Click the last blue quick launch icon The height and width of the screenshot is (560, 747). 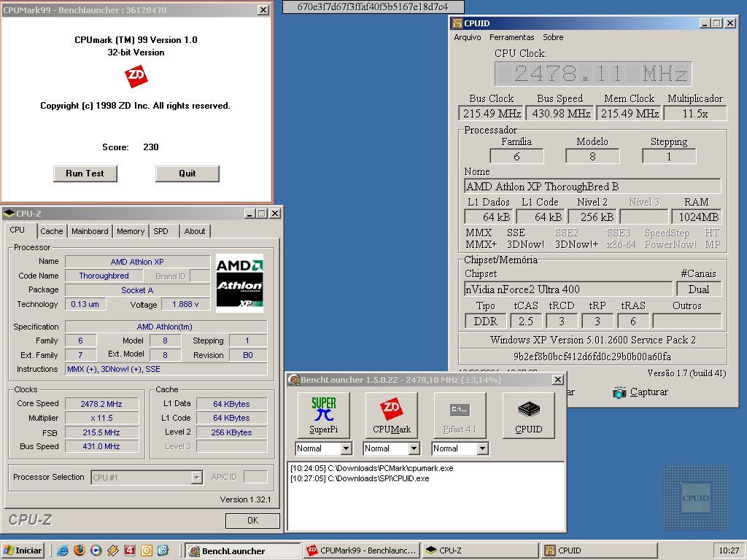tap(163, 551)
